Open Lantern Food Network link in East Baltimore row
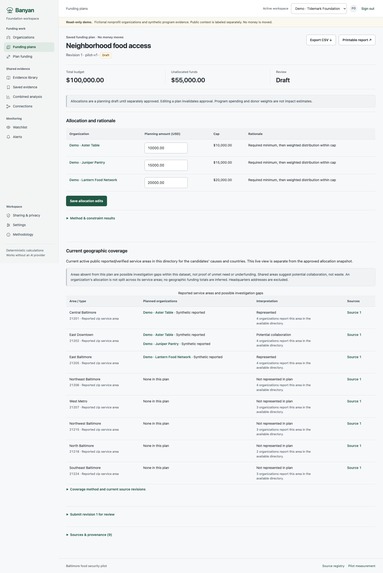This screenshot has width=383, height=573. tap(167, 357)
